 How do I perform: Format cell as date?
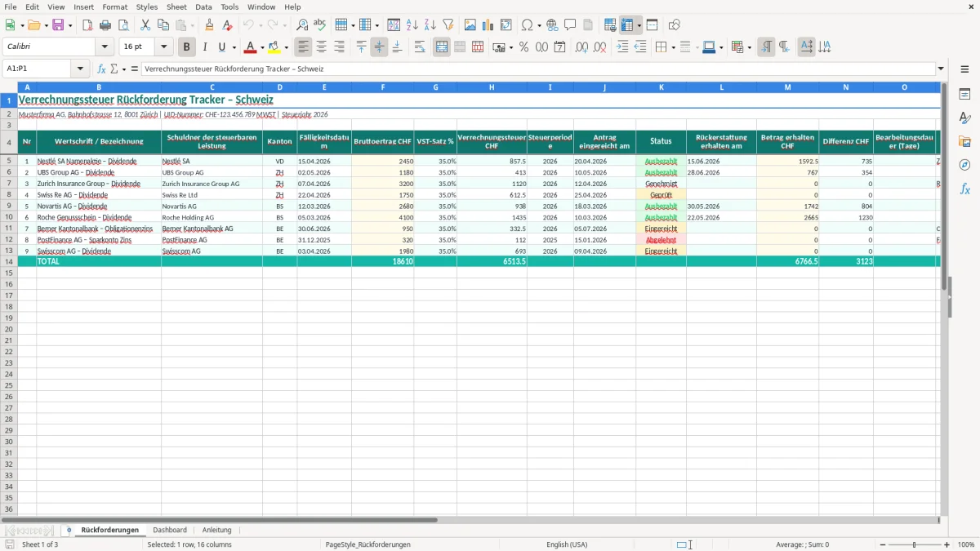coord(559,47)
